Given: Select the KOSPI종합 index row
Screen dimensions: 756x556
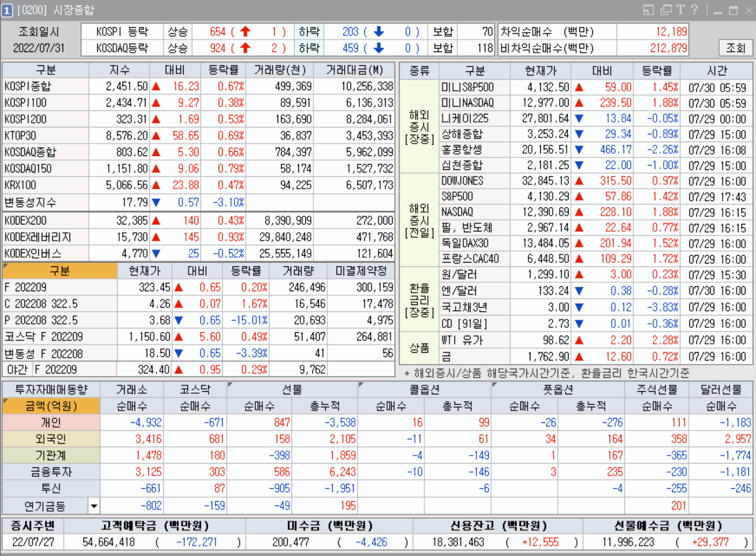Looking at the screenshot, I should click(x=198, y=86).
